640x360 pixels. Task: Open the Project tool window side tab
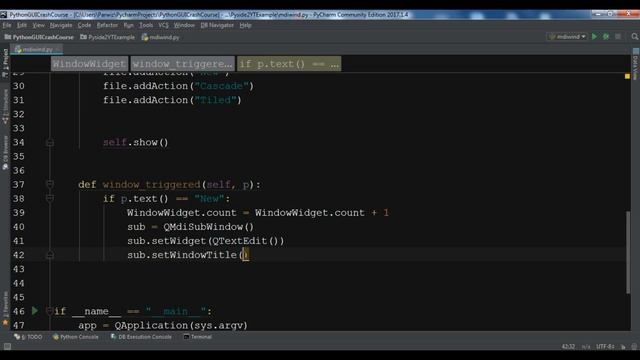tap(5, 63)
